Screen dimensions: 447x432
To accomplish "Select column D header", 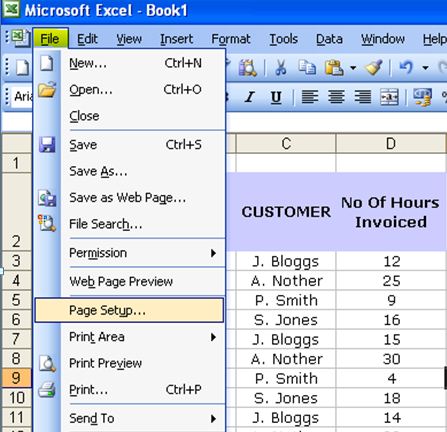I will [391, 144].
